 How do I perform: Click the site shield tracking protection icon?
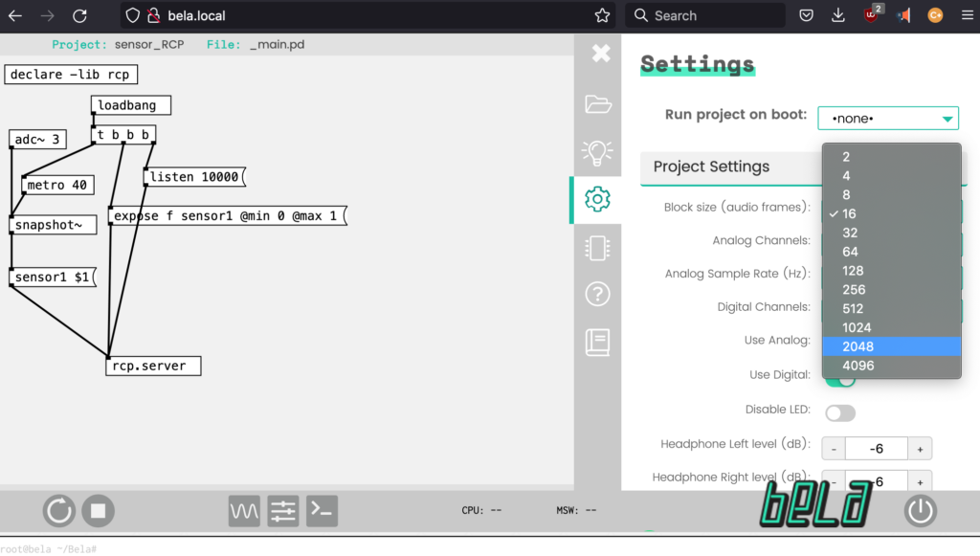pyautogui.click(x=132, y=15)
